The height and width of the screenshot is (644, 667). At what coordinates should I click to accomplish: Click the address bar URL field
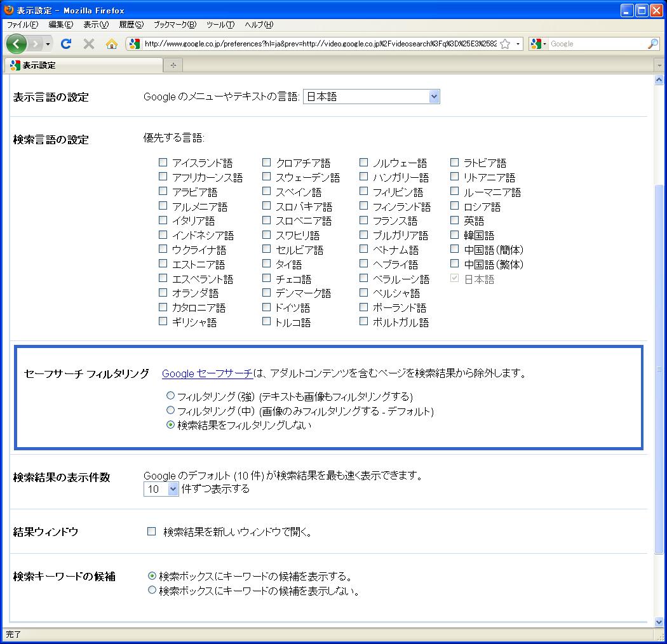(x=320, y=43)
